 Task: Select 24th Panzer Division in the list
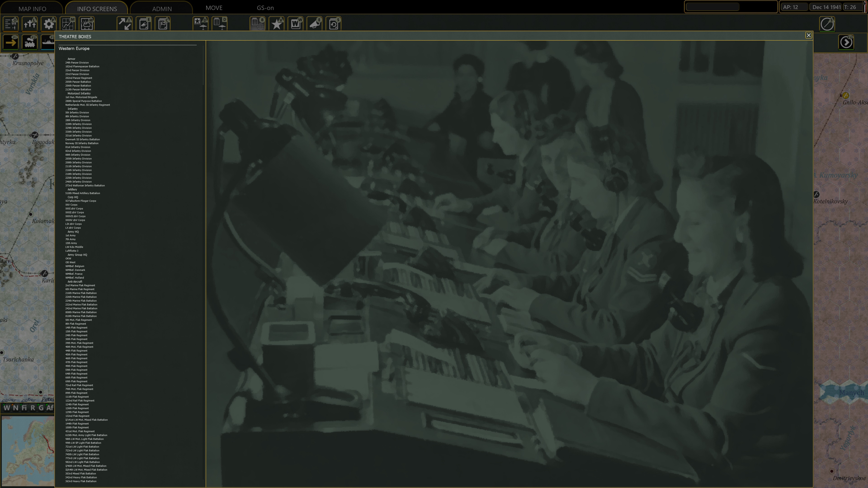(x=77, y=63)
